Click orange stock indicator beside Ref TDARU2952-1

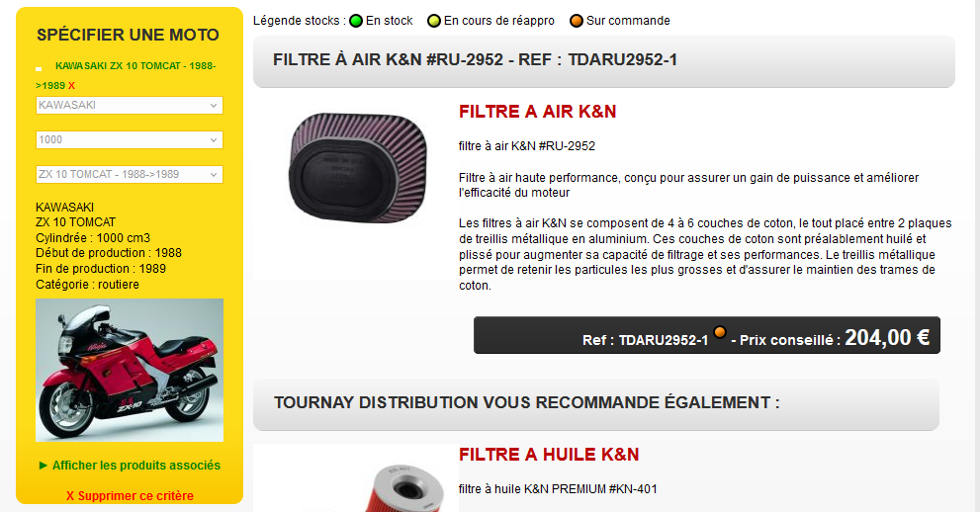[720, 332]
